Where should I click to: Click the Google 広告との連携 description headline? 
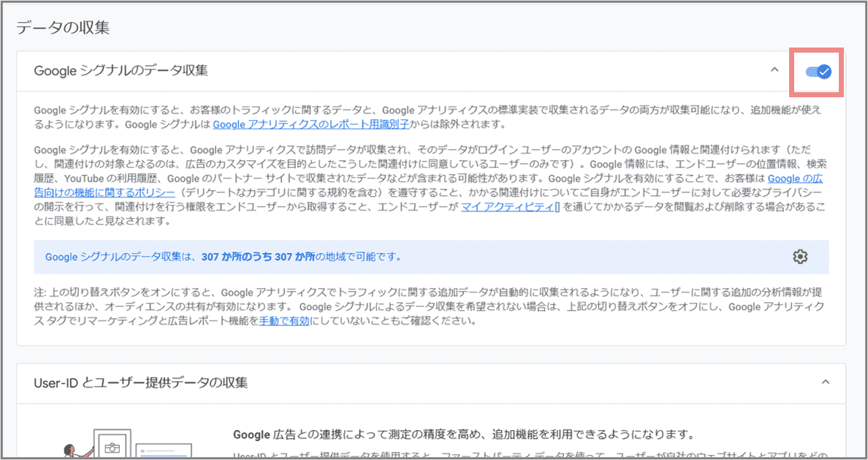462,434
